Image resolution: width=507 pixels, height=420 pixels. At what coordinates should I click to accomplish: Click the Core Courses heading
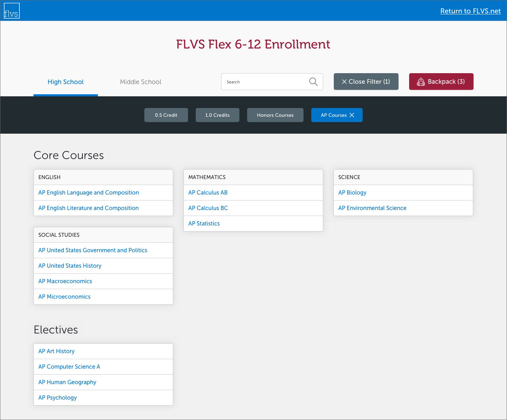[69, 155]
